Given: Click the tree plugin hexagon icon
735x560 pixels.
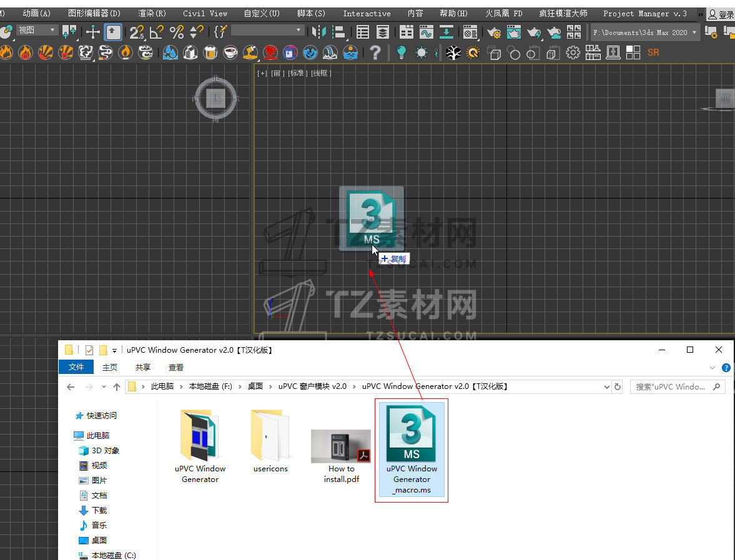Looking at the screenshot, I should [x=453, y=52].
